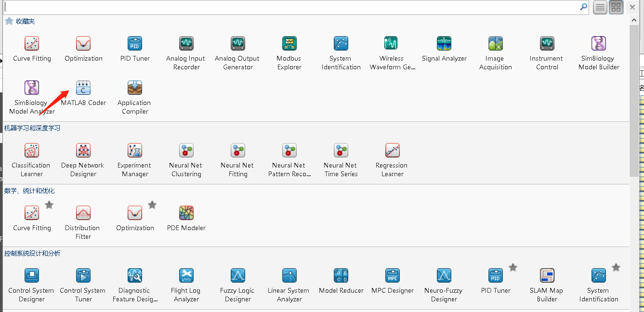Launch PDE Modeler
This screenshot has height=312, width=644.
pyautogui.click(x=186, y=219)
